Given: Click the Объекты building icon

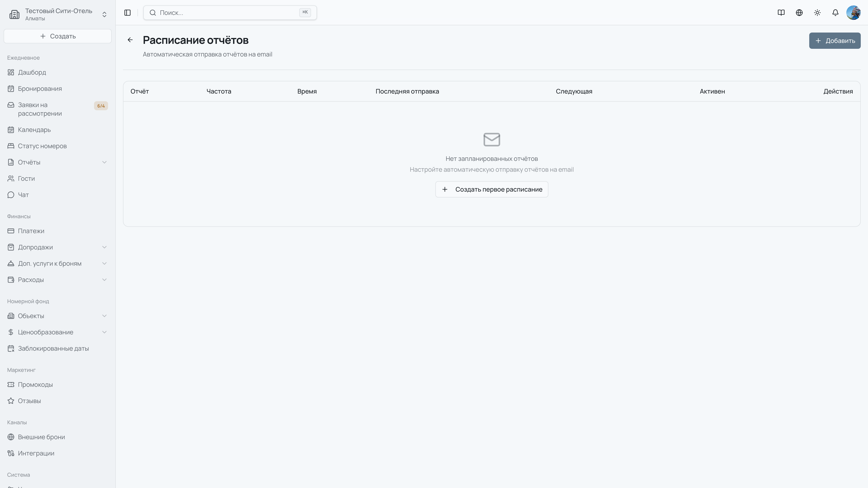Looking at the screenshot, I should (11, 316).
